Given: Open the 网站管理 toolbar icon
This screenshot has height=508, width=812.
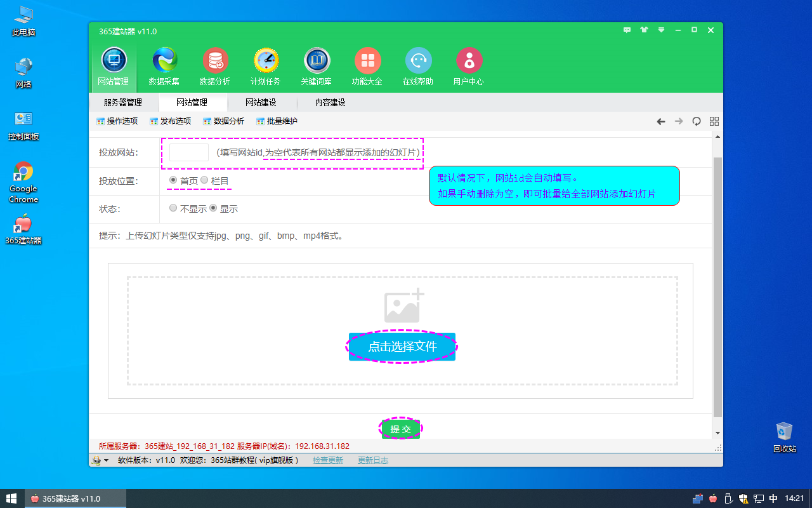Looking at the screenshot, I should pyautogui.click(x=114, y=67).
